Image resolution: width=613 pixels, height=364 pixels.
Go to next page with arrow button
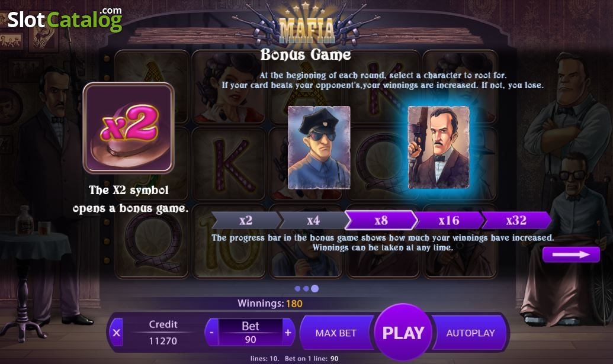click(571, 255)
